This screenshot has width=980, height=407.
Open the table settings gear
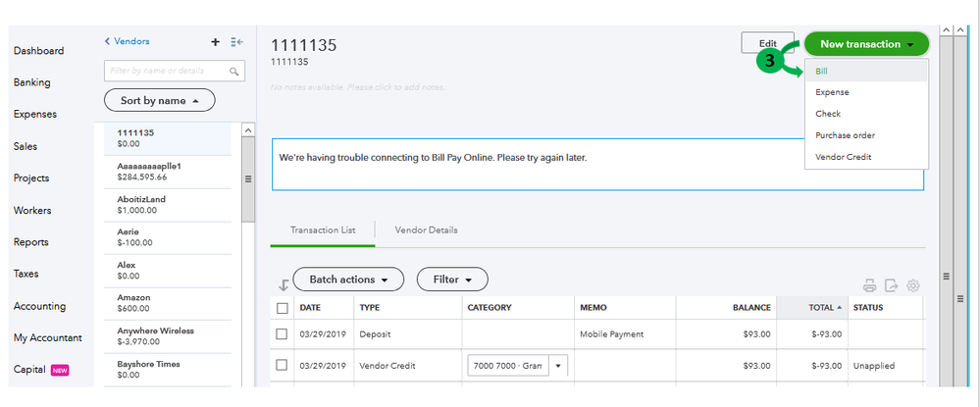(913, 285)
